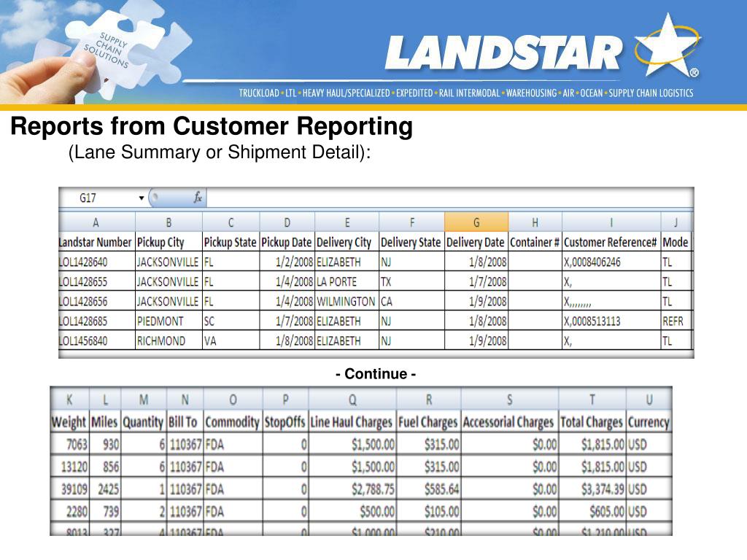
Task: Select column Q header
Action: pos(352,400)
